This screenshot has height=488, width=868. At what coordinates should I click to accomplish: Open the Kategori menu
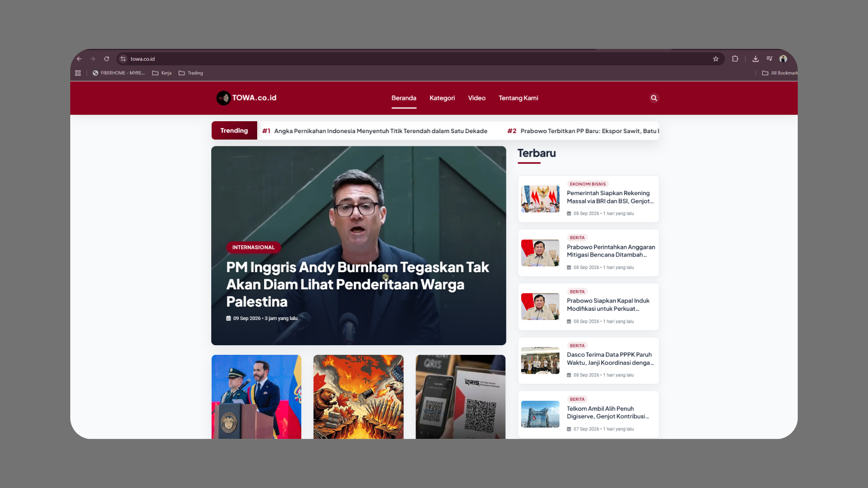(x=442, y=98)
